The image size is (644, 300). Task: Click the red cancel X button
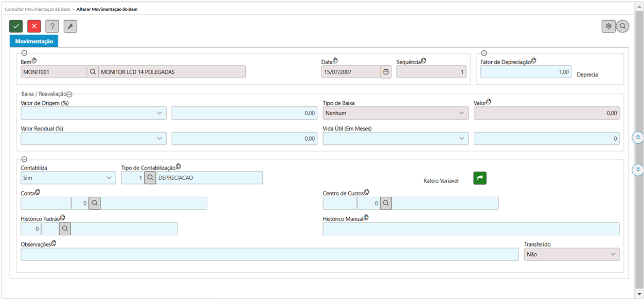click(x=34, y=26)
